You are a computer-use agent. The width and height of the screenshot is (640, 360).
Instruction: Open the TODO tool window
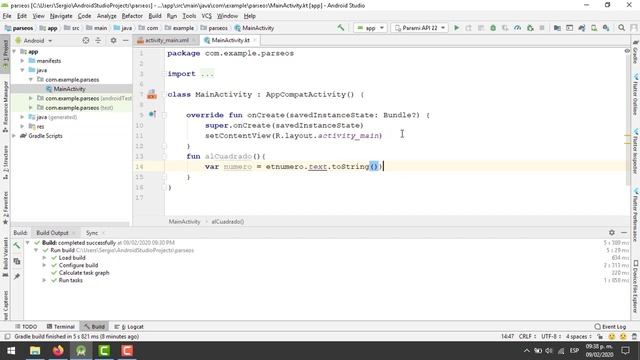pos(26,327)
